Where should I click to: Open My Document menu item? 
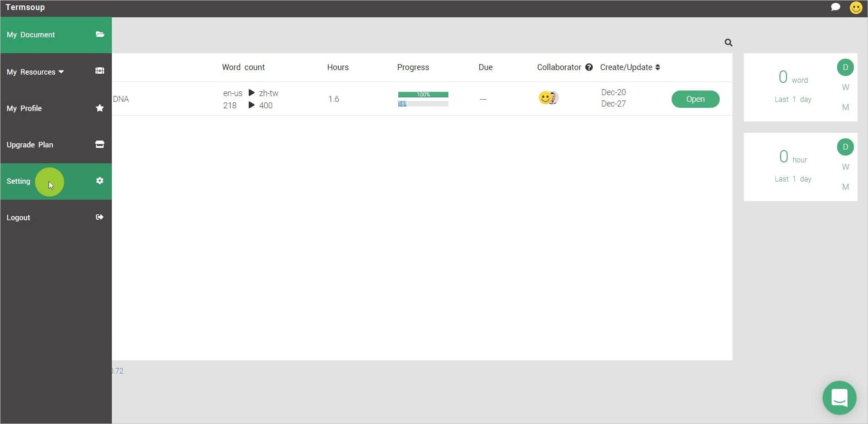(56, 35)
